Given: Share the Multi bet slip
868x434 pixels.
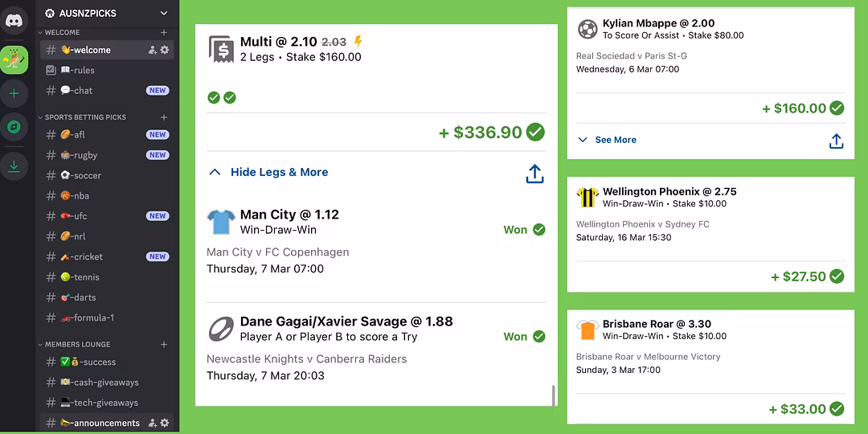Looking at the screenshot, I should tap(535, 174).
